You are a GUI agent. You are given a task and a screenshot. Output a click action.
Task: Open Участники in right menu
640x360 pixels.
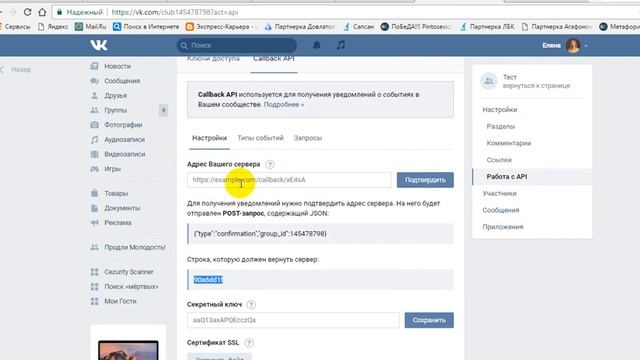tap(500, 193)
